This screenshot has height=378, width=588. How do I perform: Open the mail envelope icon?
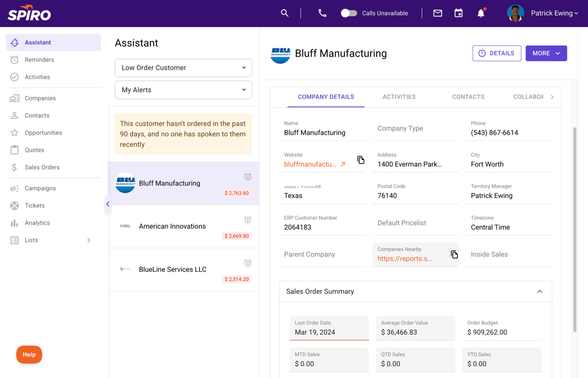tap(437, 13)
